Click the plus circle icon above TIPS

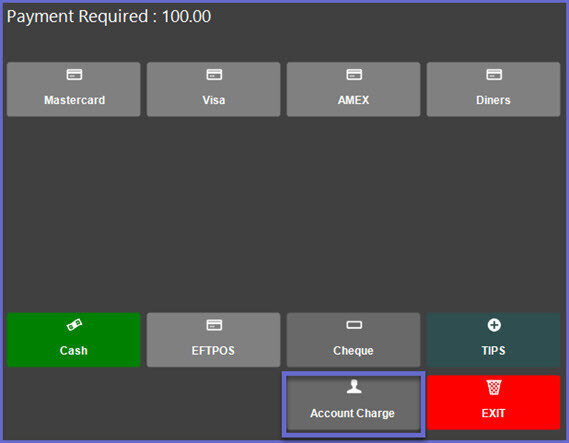494,325
